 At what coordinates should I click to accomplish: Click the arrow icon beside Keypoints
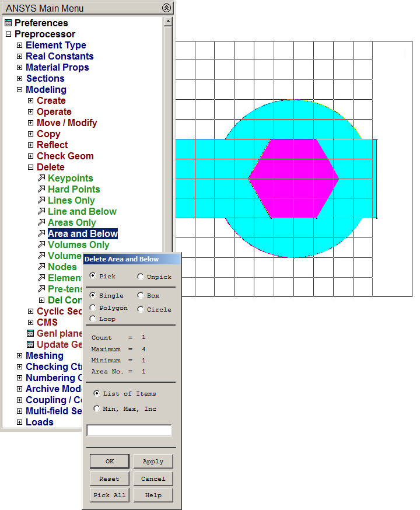click(41, 178)
